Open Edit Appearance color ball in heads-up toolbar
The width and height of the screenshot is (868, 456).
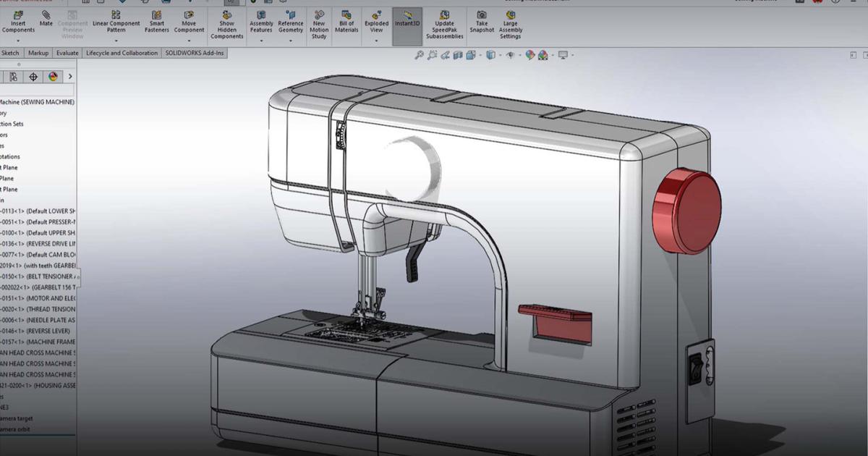click(x=530, y=55)
